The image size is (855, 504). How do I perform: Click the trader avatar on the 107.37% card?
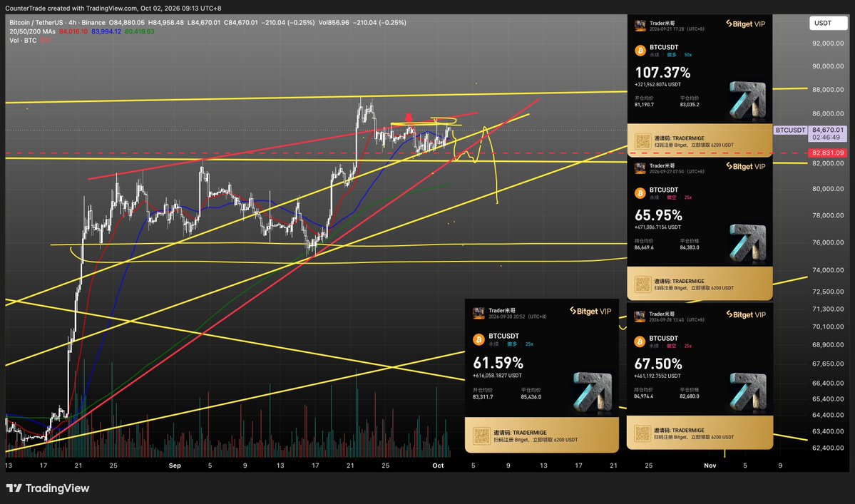pos(640,26)
